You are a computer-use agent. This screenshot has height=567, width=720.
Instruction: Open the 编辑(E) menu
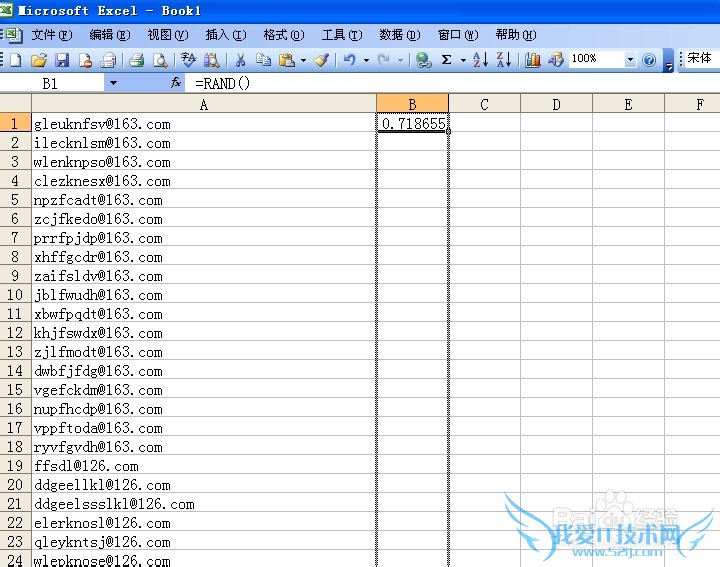click(110, 35)
